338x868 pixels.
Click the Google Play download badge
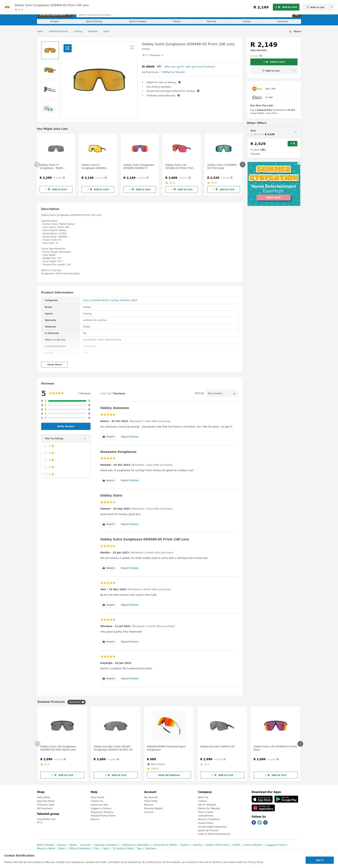(286, 799)
